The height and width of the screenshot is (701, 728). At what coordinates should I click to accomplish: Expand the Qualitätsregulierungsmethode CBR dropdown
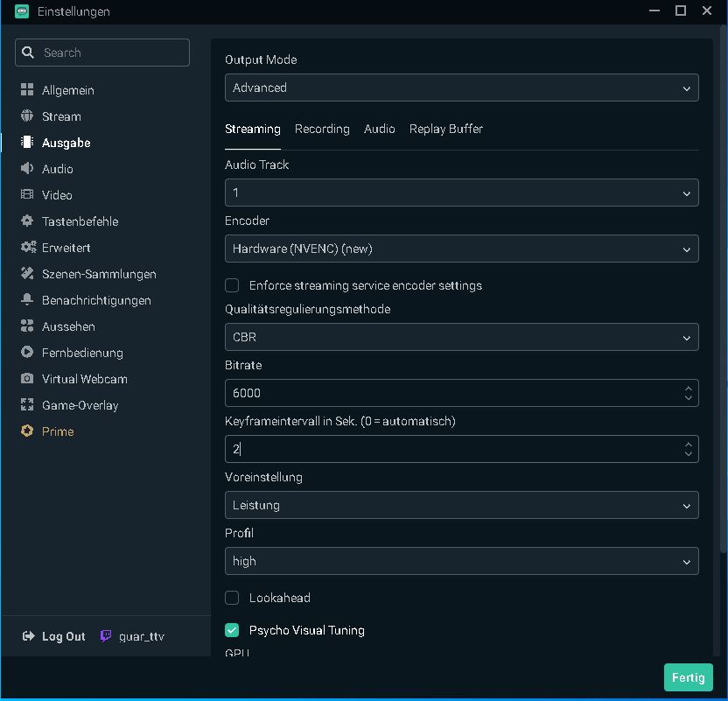coord(461,337)
